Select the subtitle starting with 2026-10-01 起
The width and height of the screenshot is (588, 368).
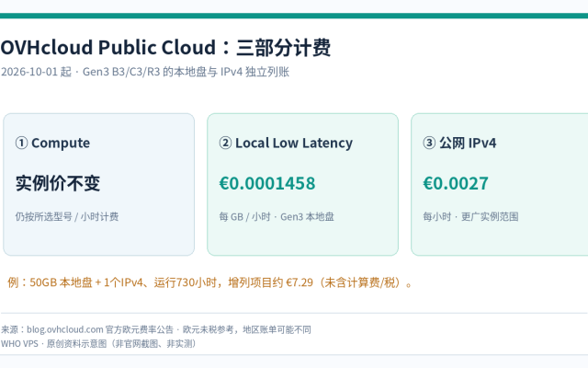click(x=145, y=72)
